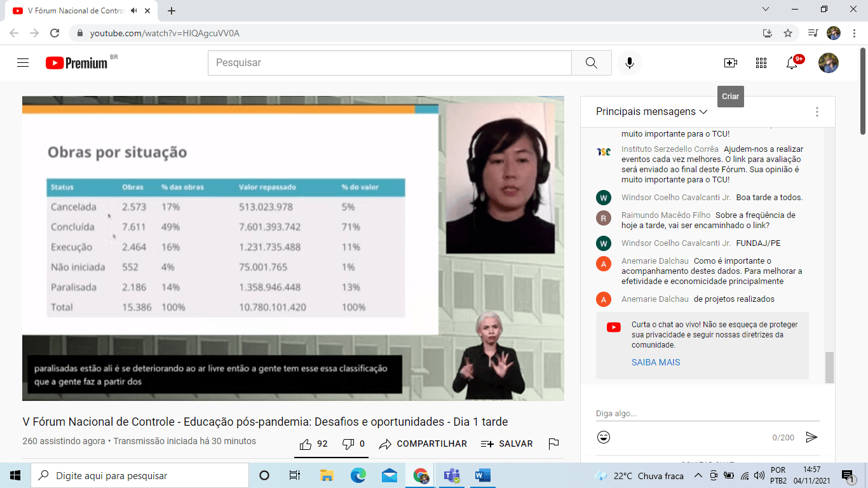
Task: Select the V Fórum Nacional browser tab
Action: coord(70,11)
